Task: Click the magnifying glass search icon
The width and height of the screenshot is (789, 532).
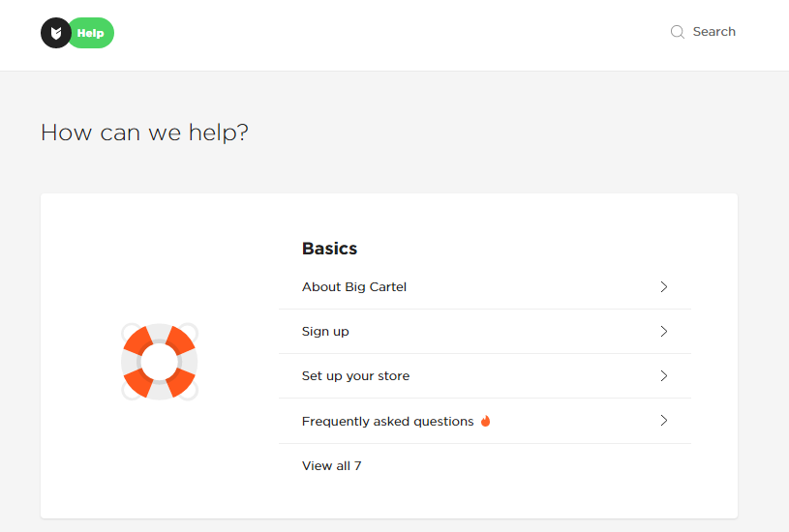Action: (x=678, y=32)
